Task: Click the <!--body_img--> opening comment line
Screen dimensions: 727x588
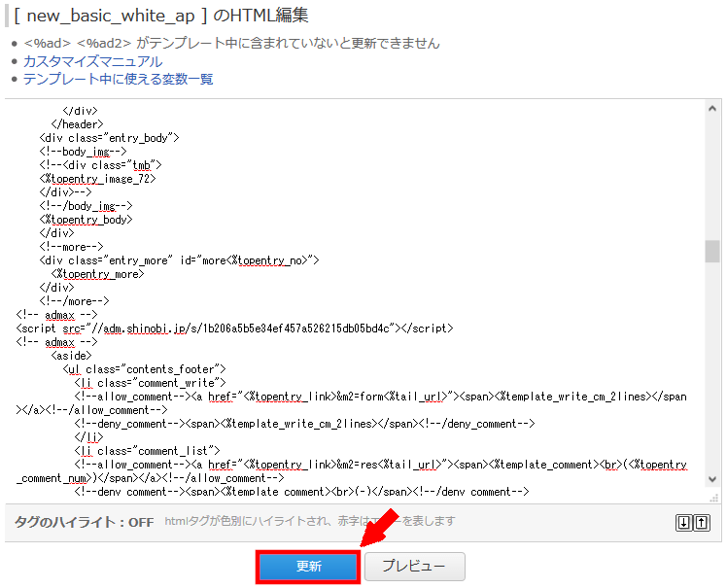Action: (83, 152)
